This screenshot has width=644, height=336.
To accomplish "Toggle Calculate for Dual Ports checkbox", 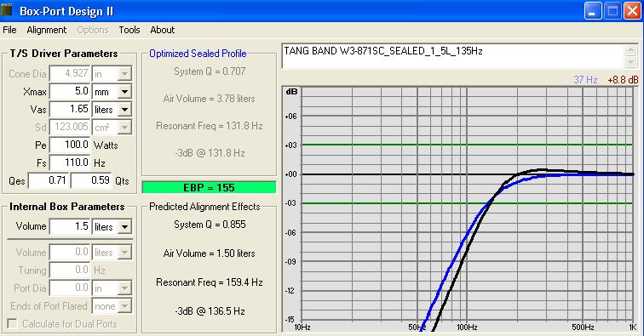I will pyautogui.click(x=12, y=324).
